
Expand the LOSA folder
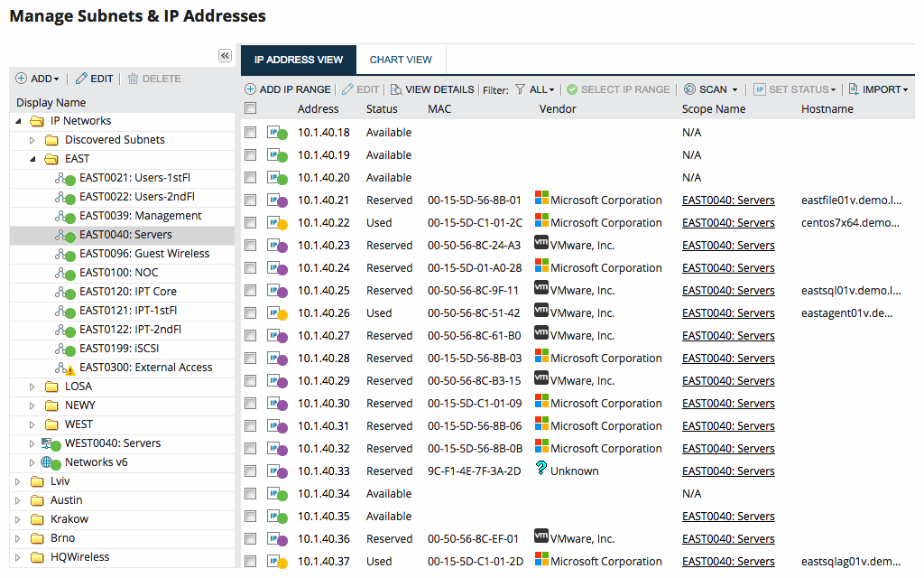point(32,387)
